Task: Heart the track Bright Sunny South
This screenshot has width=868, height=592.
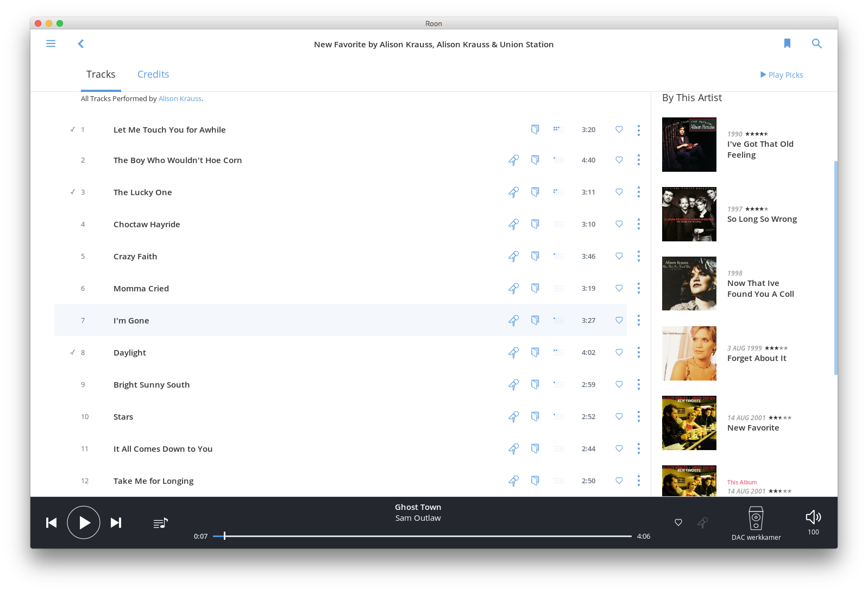Action: pos(619,384)
